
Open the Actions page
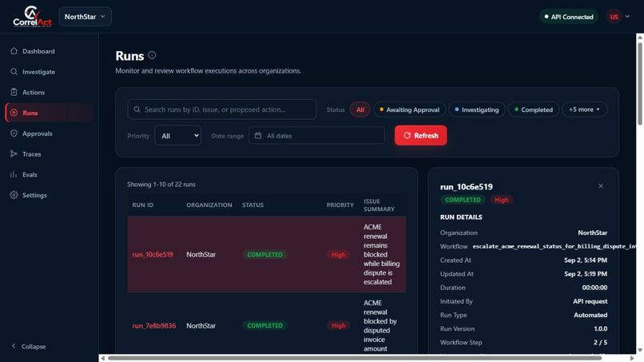pyautogui.click(x=50, y=92)
